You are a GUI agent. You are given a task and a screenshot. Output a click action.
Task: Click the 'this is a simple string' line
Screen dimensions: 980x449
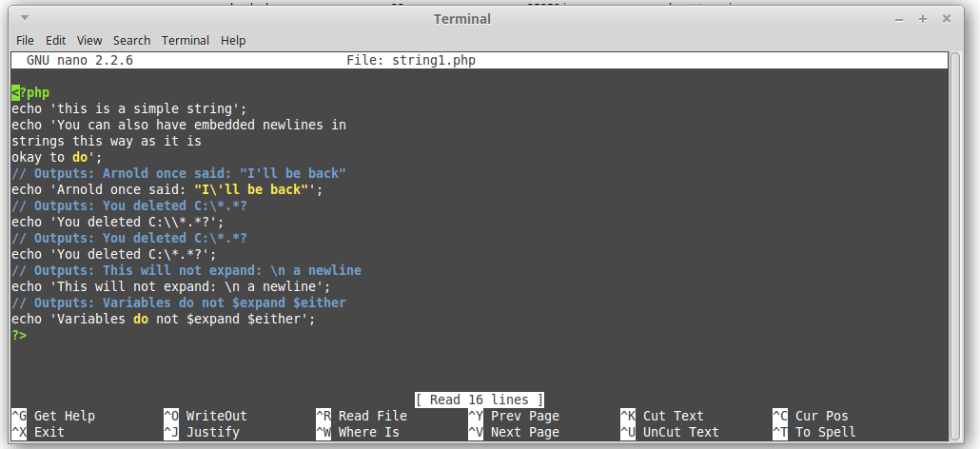(x=129, y=108)
